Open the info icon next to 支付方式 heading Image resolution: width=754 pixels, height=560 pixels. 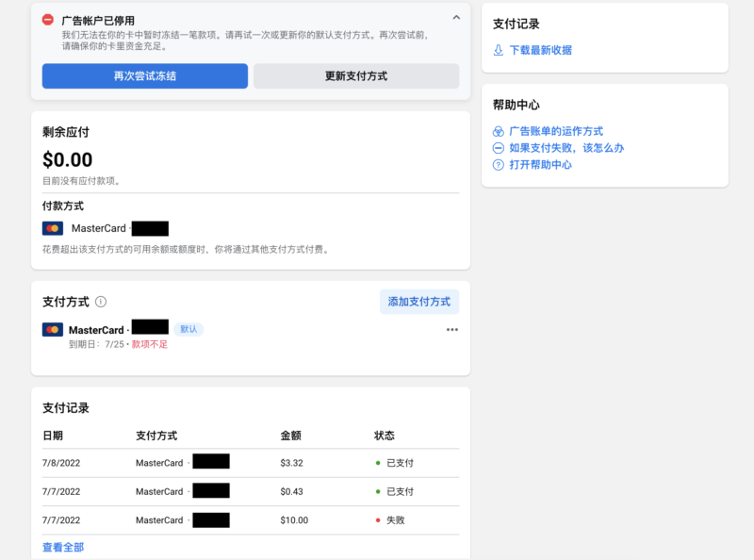pyautogui.click(x=101, y=302)
